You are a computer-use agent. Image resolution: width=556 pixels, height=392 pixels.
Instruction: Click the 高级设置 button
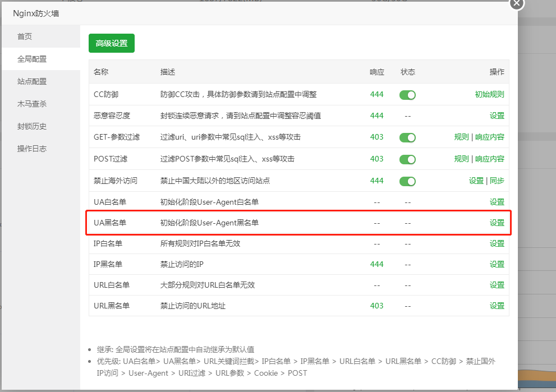(x=111, y=43)
